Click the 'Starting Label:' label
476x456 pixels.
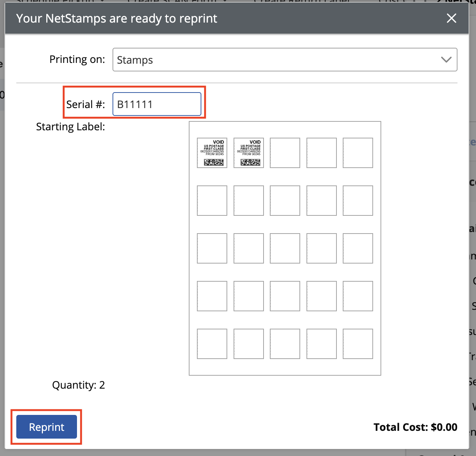click(71, 127)
